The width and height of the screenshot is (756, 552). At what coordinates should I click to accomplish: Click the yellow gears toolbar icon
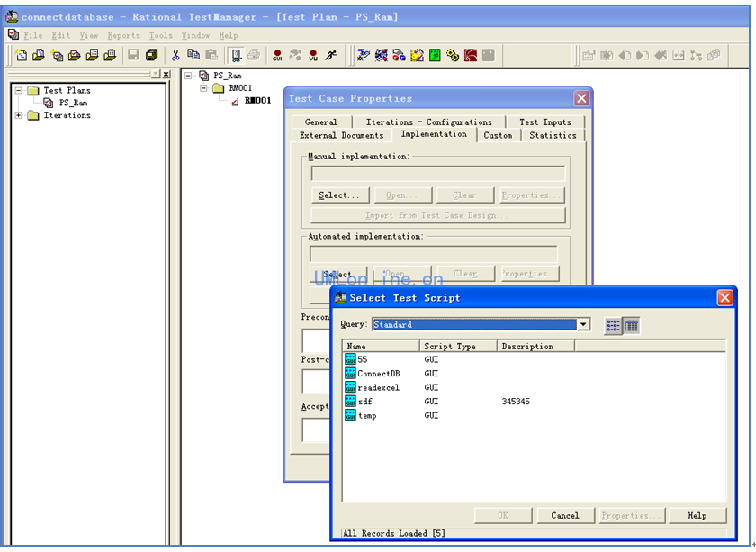pyautogui.click(x=453, y=56)
